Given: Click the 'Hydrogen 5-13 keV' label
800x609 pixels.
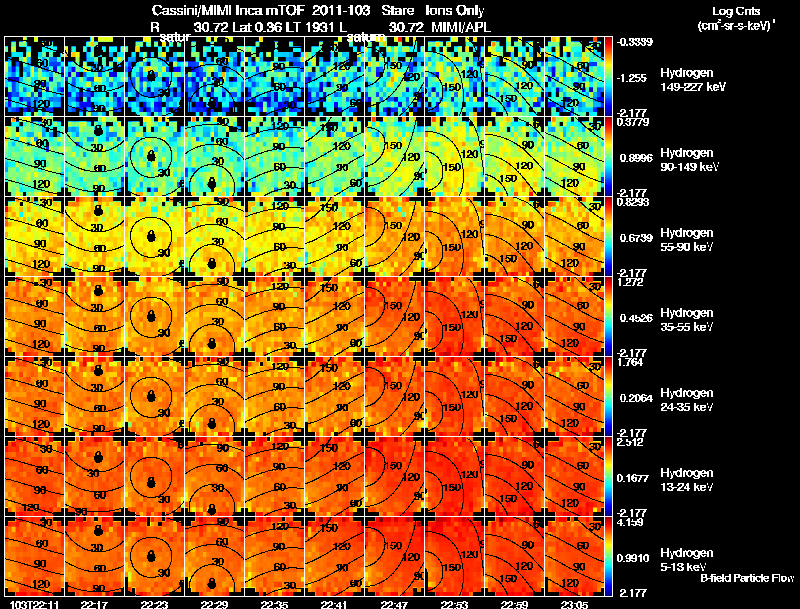Looking at the screenshot, I should pos(687,560).
